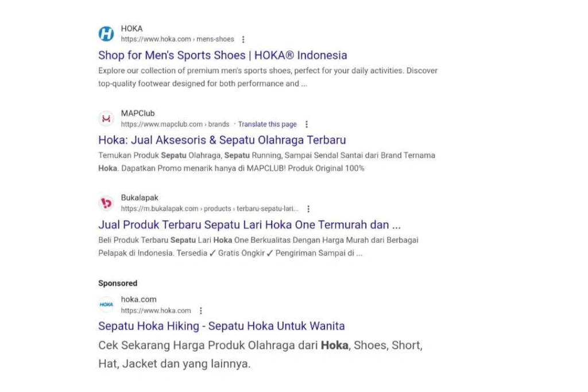The height and width of the screenshot is (392, 588).
Task: Click the MAPClub favicon icon
Action: pyautogui.click(x=106, y=118)
